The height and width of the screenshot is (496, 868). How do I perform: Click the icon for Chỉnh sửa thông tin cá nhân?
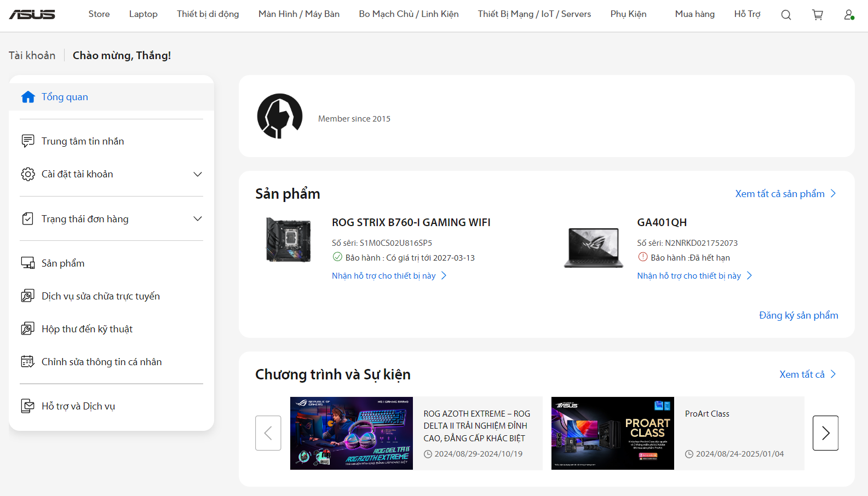point(28,362)
